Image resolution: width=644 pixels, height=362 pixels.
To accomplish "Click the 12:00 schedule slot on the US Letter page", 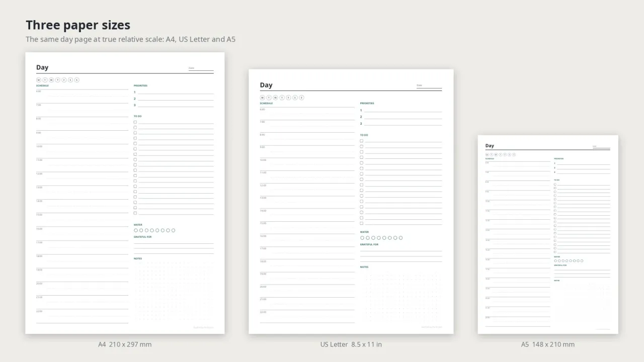I will point(307,191).
